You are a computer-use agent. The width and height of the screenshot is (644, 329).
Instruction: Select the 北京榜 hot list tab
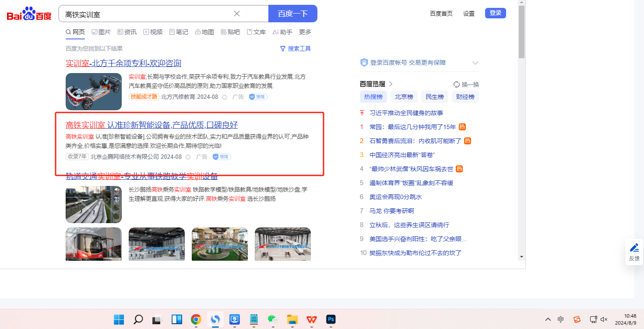point(404,97)
